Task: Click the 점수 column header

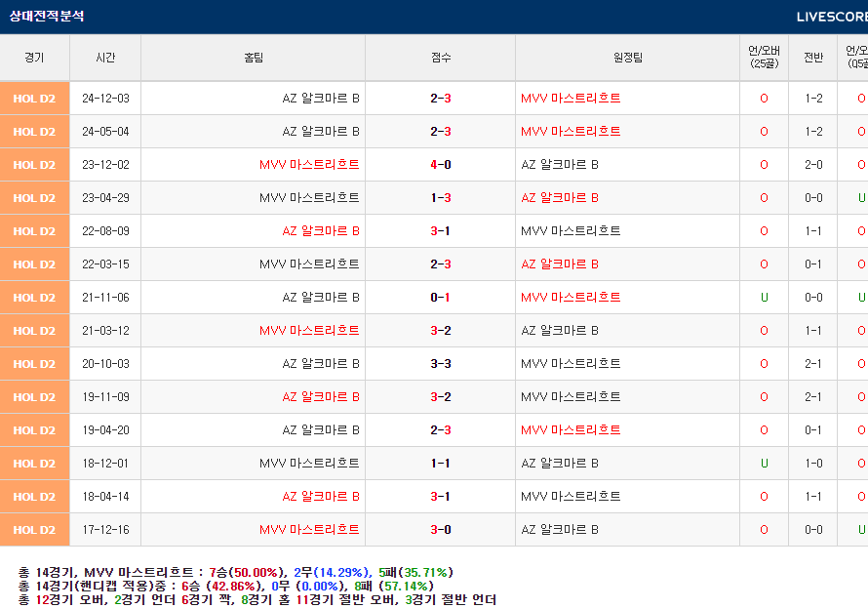Action: (441, 58)
